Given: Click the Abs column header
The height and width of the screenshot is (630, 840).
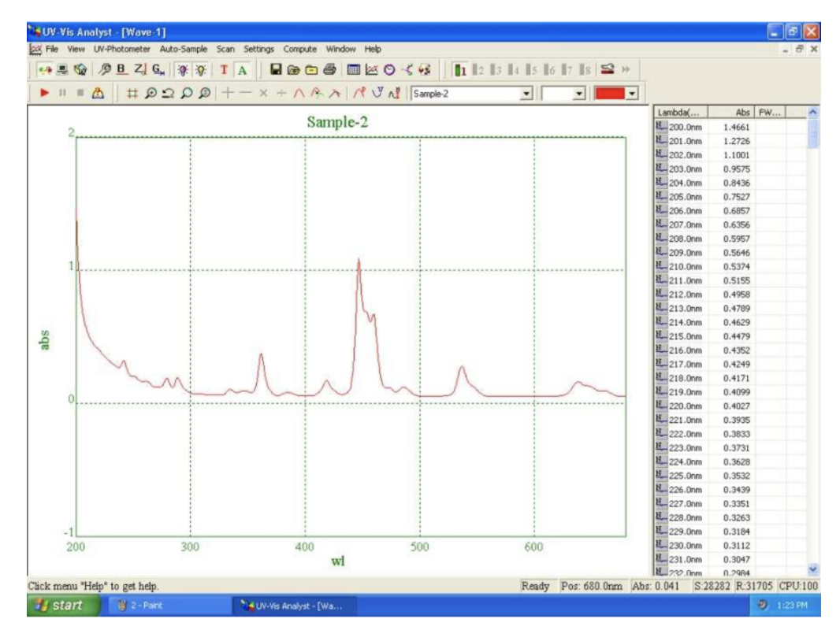Looking at the screenshot, I should tap(731, 113).
